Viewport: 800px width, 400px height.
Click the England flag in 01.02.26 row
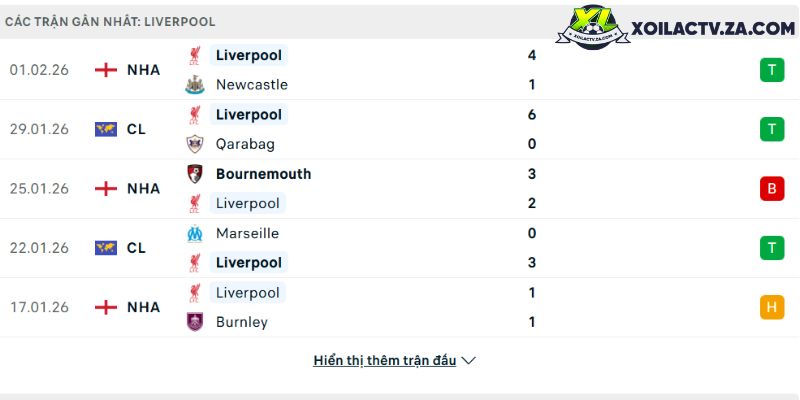click(x=105, y=70)
